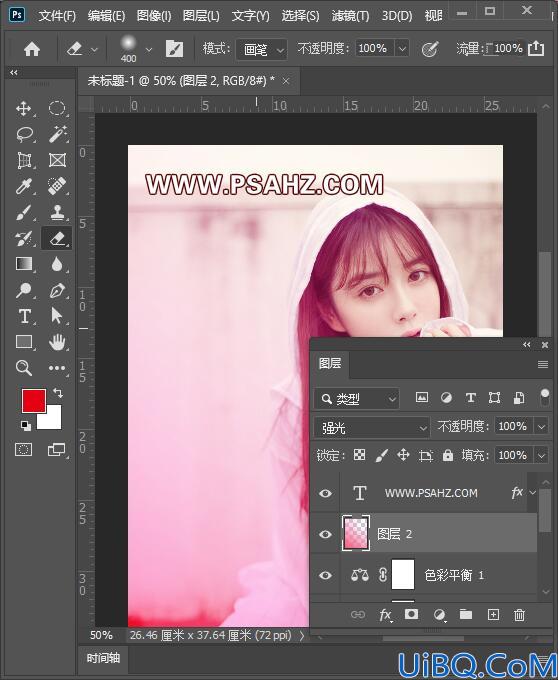Select the Brush tool
This screenshot has width=558, height=680.
point(23,212)
